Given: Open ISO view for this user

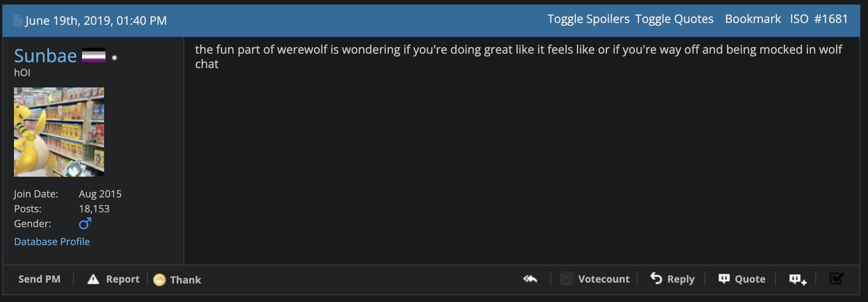Looking at the screenshot, I should click(799, 19).
